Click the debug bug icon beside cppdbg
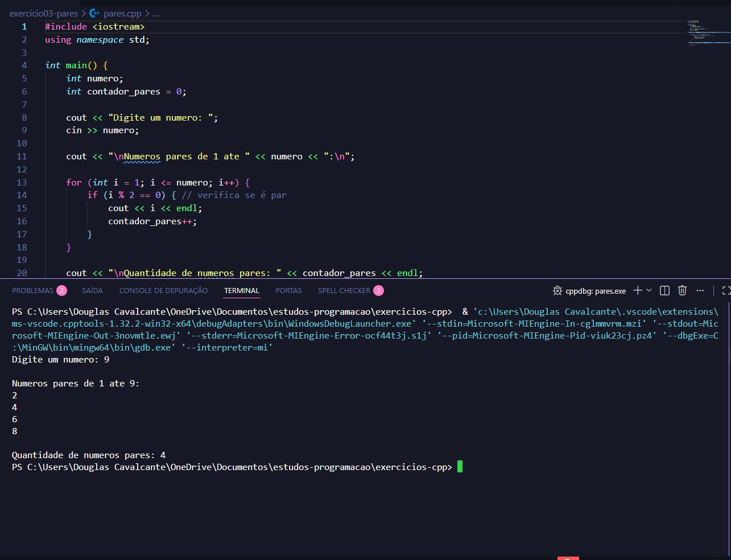The image size is (731, 560). pyautogui.click(x=557, y=291)
